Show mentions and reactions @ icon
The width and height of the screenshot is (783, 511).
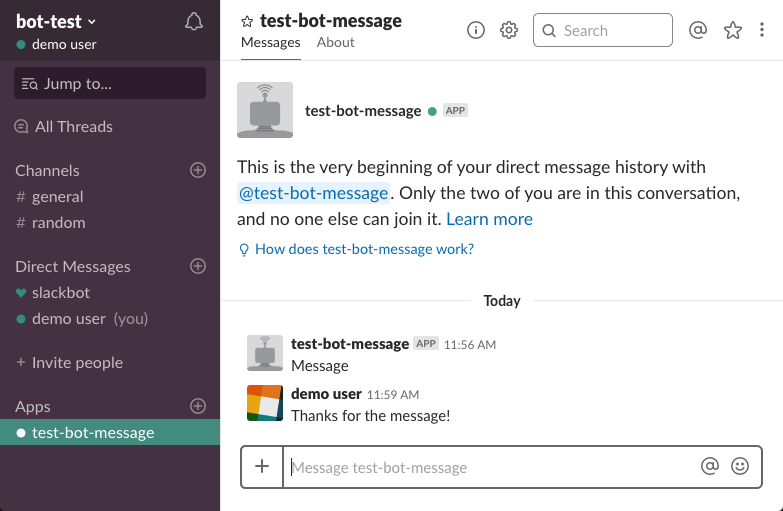coord(698,30)
